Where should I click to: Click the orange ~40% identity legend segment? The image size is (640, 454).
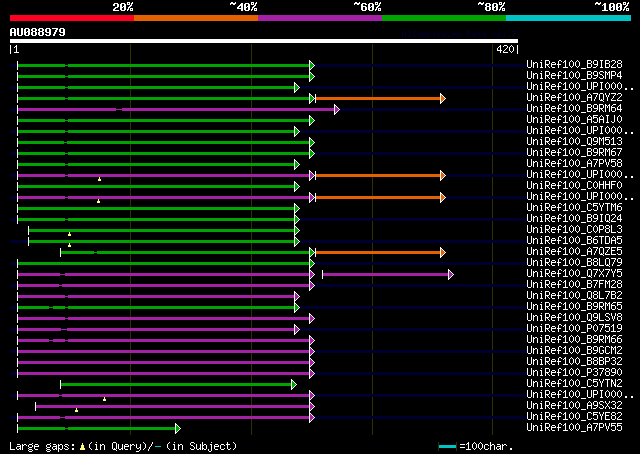coord(196,18)
